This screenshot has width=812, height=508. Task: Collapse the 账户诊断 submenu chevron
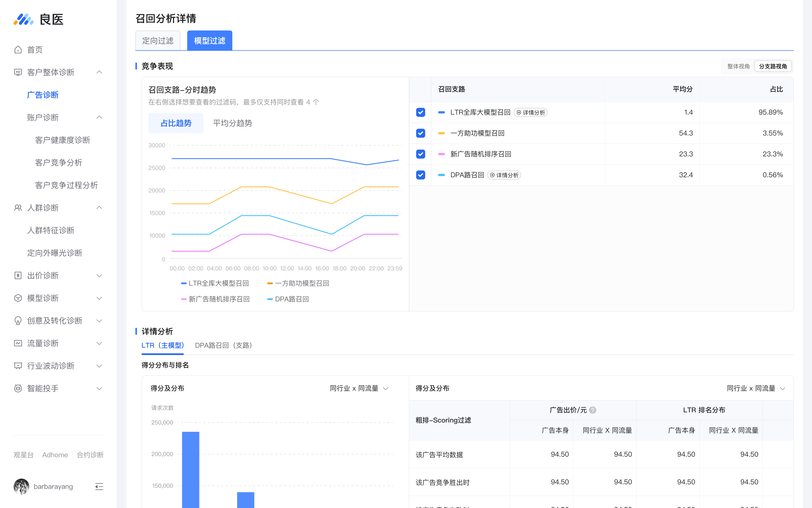click(99, 117)
